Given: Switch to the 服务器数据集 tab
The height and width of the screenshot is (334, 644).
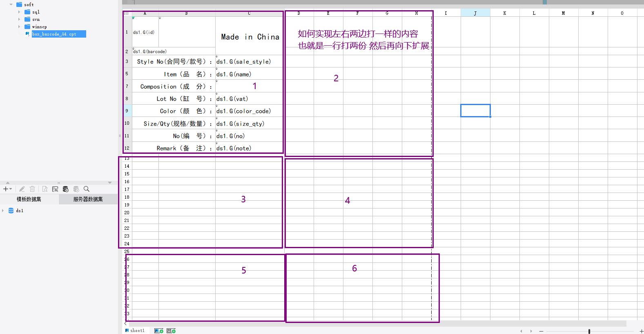Looking at the screenshot, I should [88, 199].
